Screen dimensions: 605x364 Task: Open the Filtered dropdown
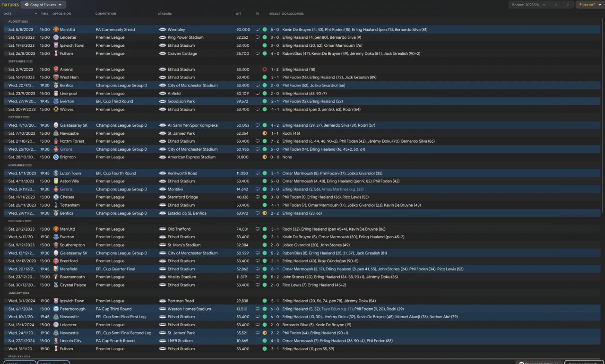[x=590, y=5]
